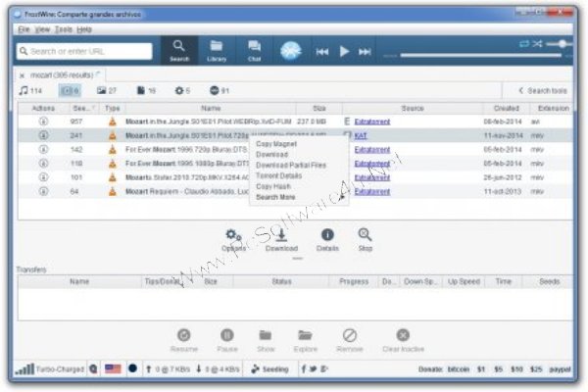This screenshot has height=392, width=588.
Task: Toggle shuffle playback mode
Action: [x=537, y=44]
